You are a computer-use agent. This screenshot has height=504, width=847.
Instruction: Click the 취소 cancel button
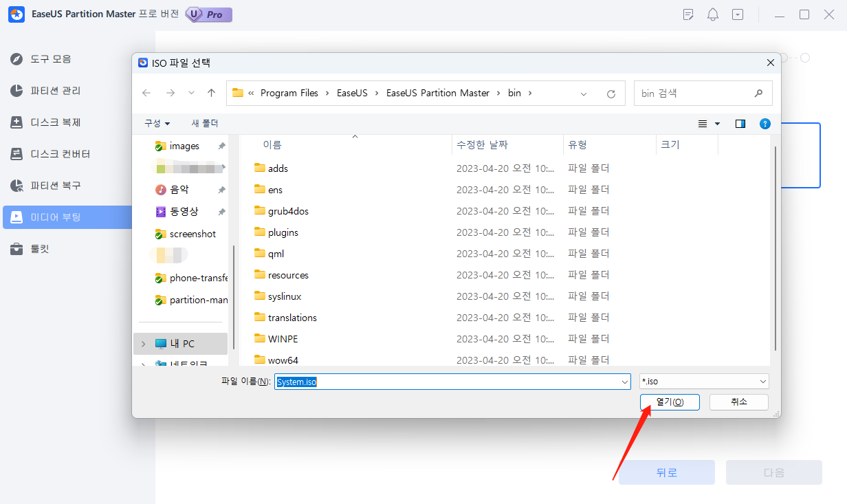[738, 402]
